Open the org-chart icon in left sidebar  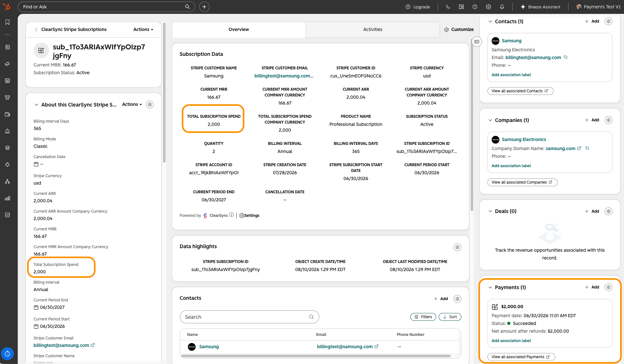pos(7,181)
